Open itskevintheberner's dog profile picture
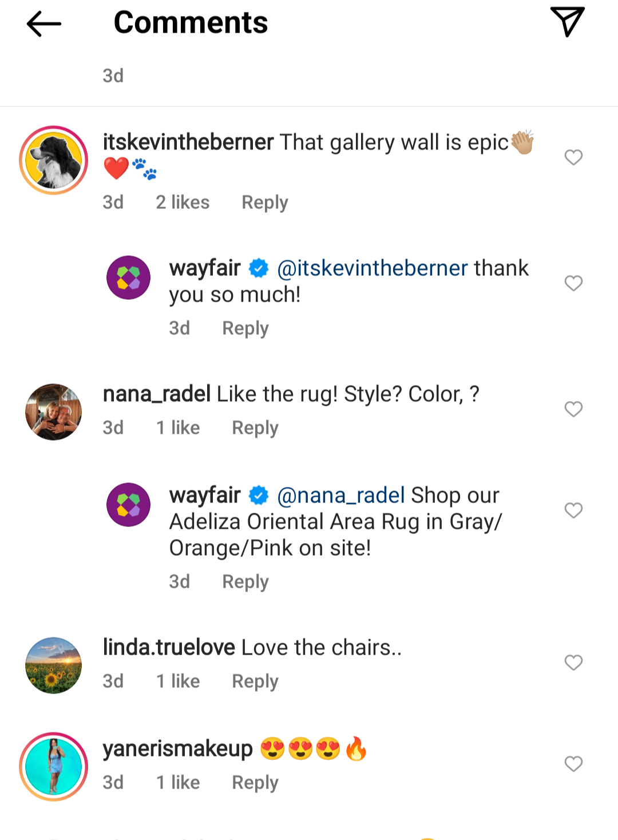 [x=53, y=160]
